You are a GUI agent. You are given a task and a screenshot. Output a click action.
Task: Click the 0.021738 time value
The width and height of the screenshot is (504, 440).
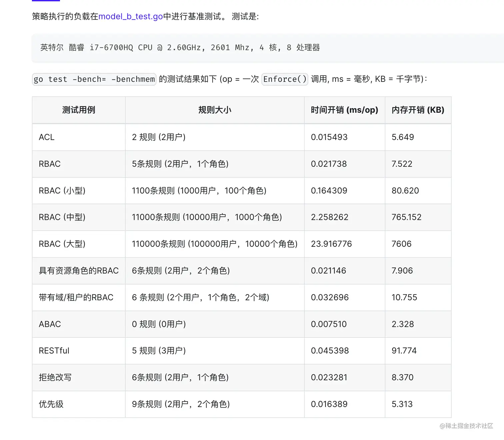click(329, 164)
